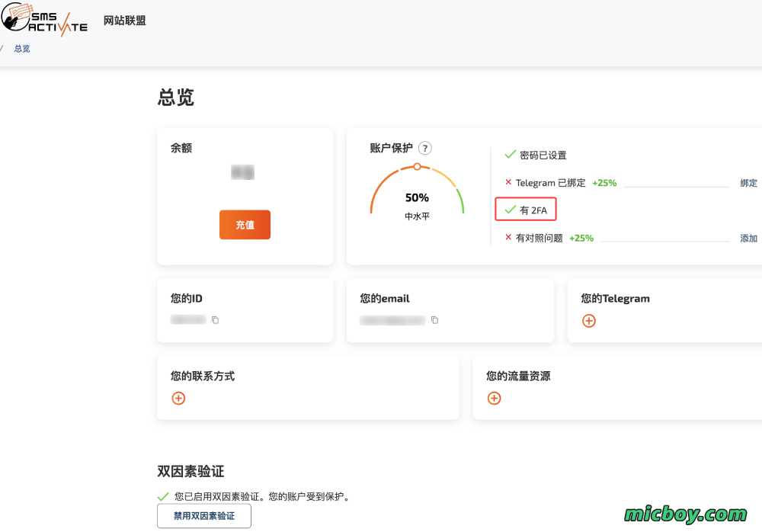The height and width of the screenshot is (532, 762).
Task: Add contact method plus icon
Action: point(178,398)
